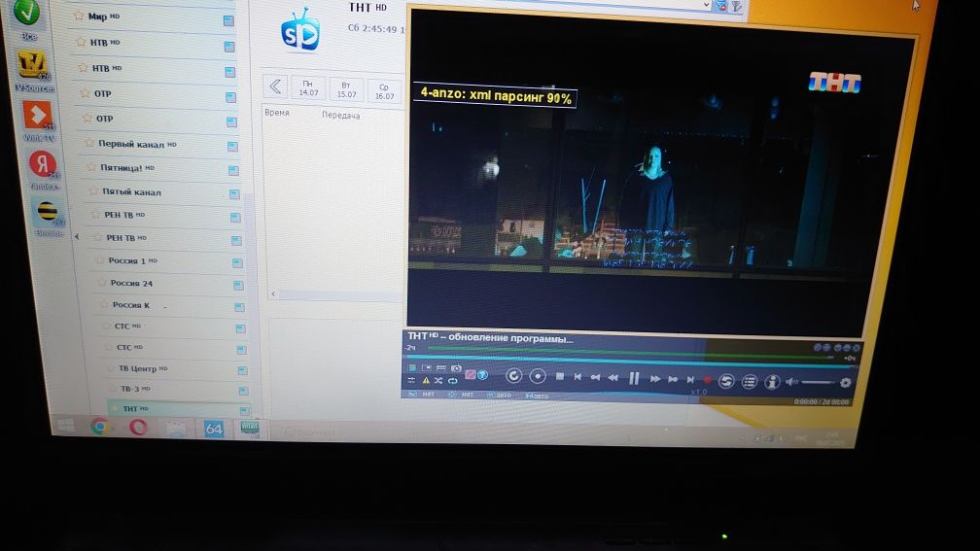The height and width of the screenshot is (551, 980).
Task: Click the fast-forward button right of pause
Action: pos(655,379)
